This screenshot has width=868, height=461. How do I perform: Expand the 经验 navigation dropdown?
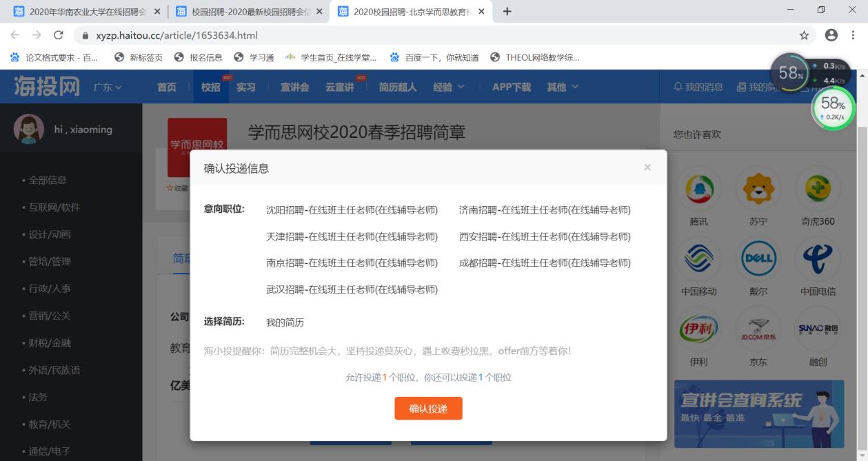coord(449,87)
